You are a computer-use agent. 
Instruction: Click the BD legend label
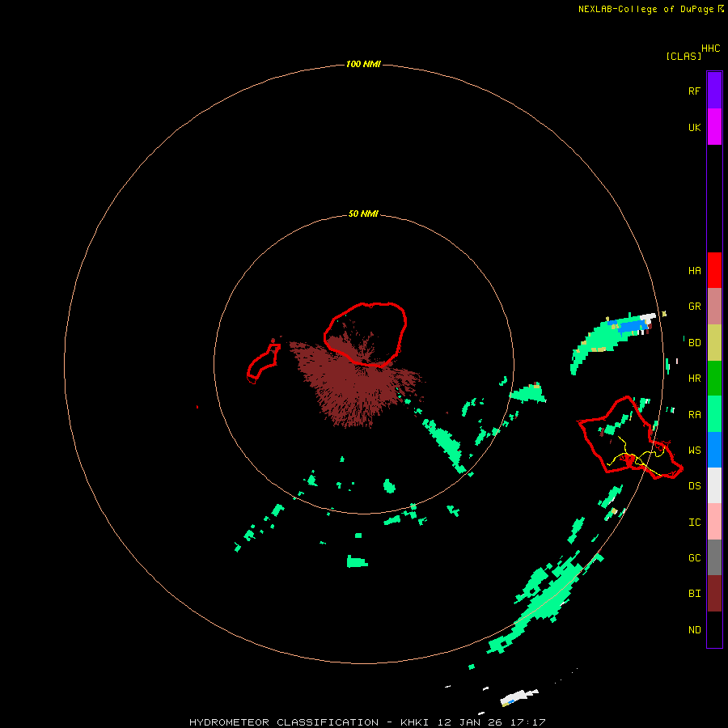(x=694, y=342)
